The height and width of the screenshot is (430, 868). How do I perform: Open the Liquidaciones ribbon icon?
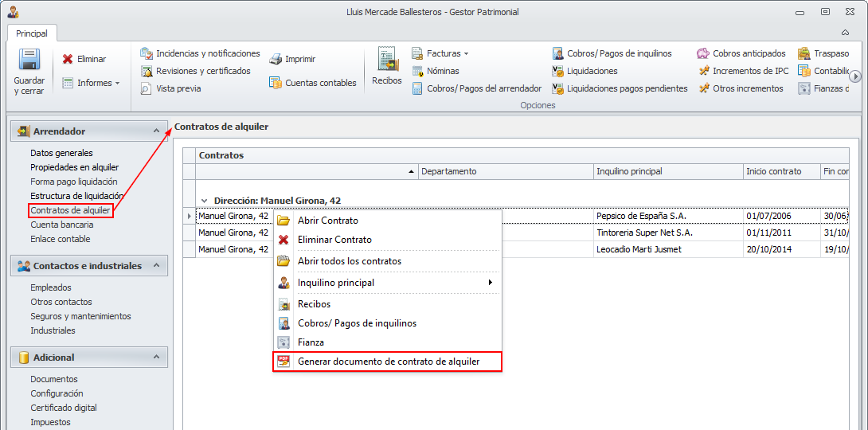pyautogui.click(x=559, y=71)
